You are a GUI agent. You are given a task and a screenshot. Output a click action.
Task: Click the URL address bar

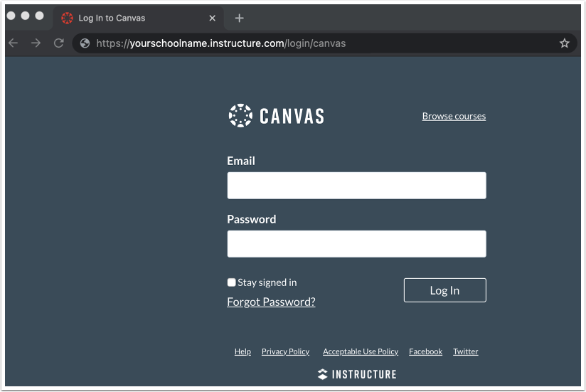(x=325, y=43)
